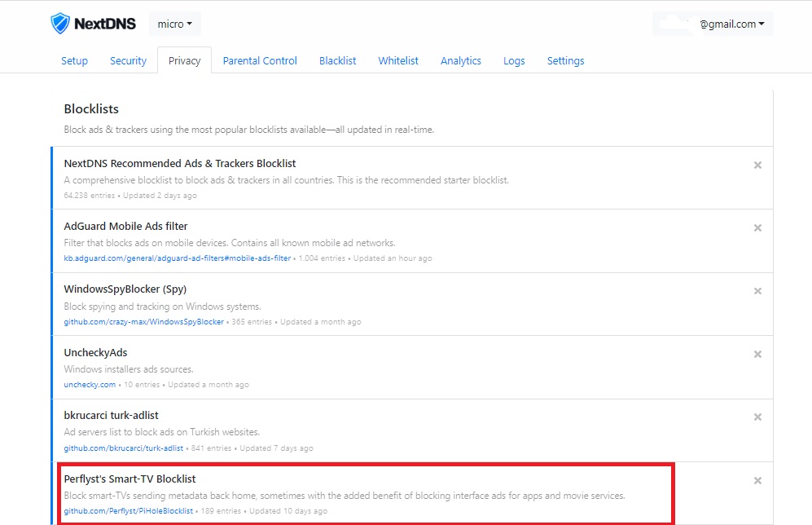Viewport: 812px width, 525px height.
Task: Click '64.238 entries • Updated 2 days ago' text
Action: point(130,196)
